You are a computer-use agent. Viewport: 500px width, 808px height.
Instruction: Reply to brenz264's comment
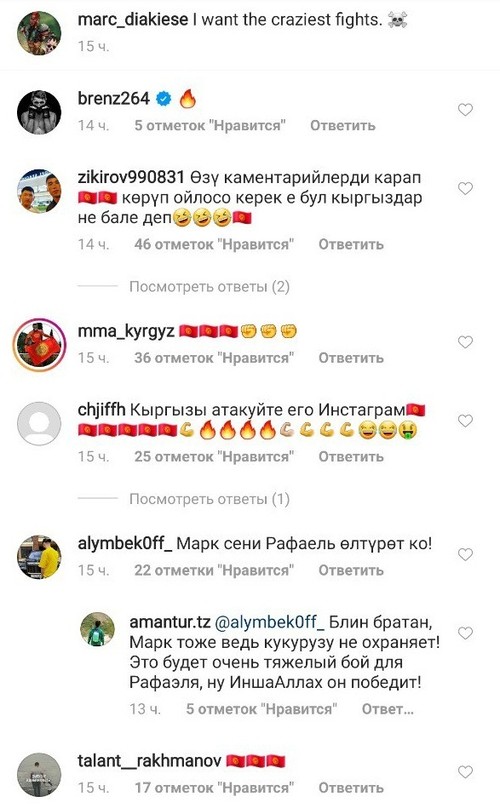[x=343, y=125]
